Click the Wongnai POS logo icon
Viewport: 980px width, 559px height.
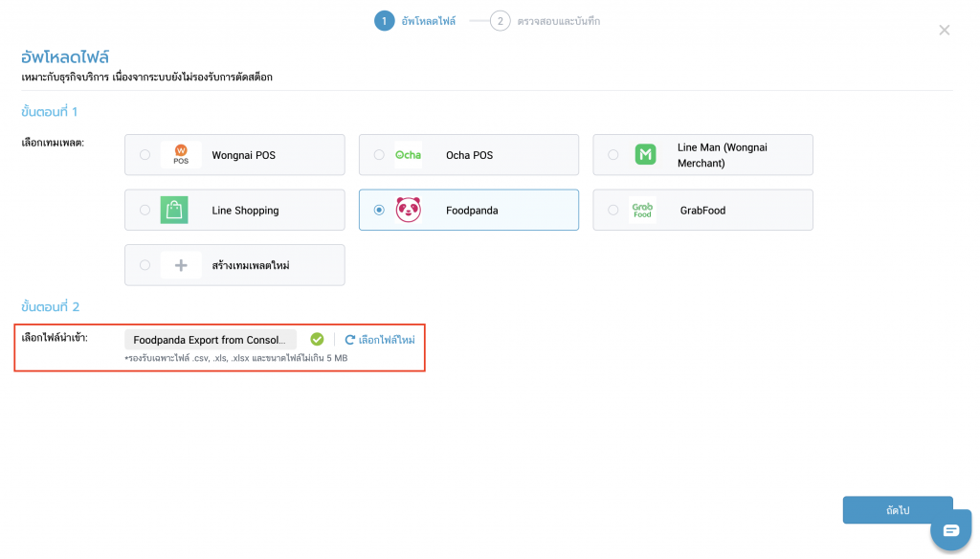click(181, 154)
